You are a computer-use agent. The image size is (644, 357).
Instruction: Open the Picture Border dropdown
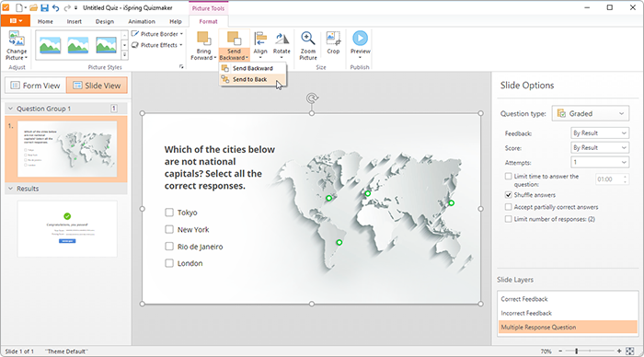(157, 34)
